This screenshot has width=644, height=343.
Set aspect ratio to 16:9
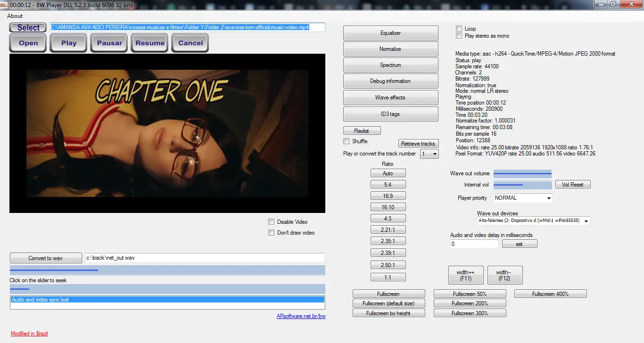point(388,196)
